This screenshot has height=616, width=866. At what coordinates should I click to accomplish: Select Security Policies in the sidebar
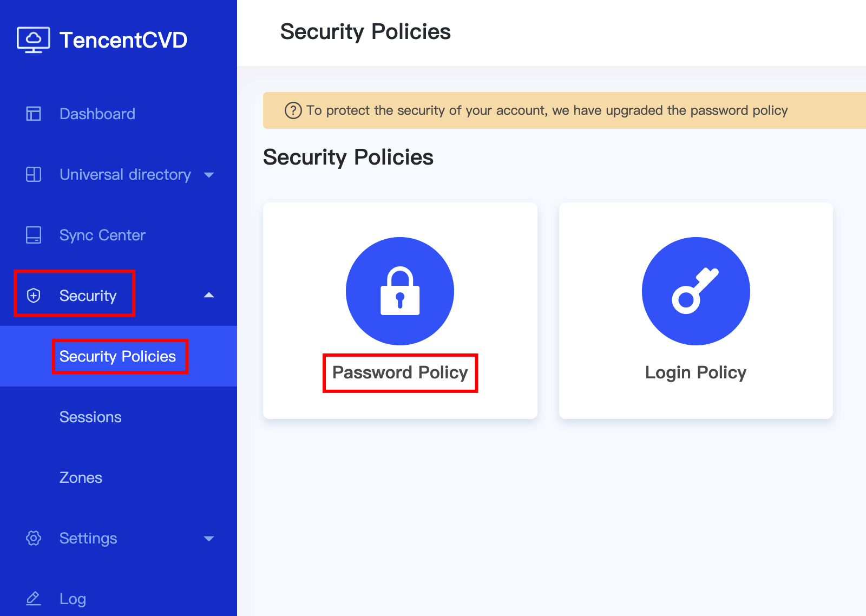pyautogui.click(x=117, y=356)
